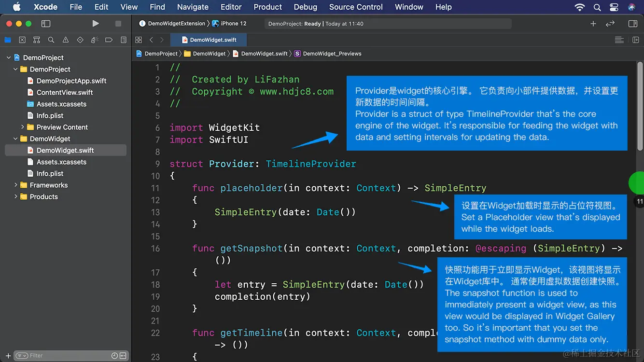Open the Breakpoint navigator icon
The image size is (644, 362).
coord(109,40)
